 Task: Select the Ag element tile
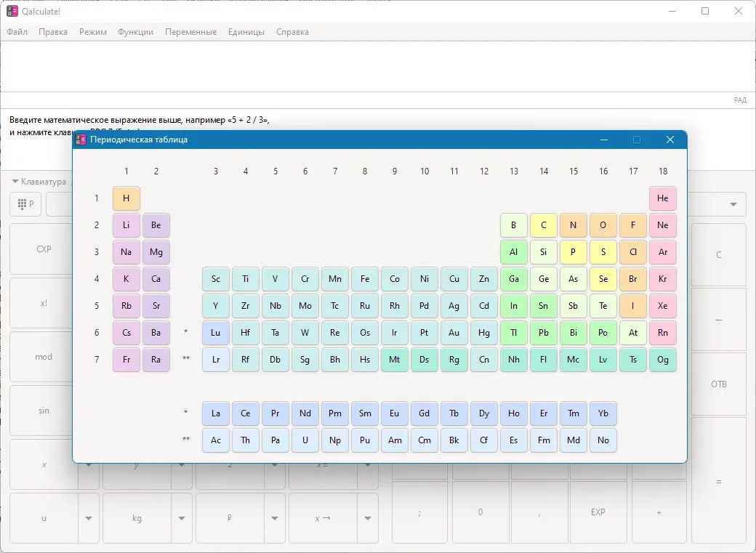pyautogui.click(x=454, y=306)
